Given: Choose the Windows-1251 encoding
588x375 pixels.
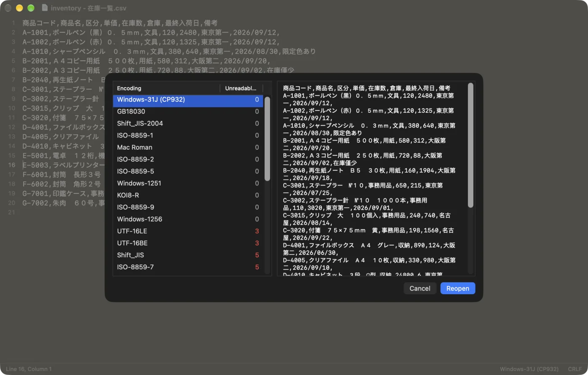Looking at the screenshot, I should click(188, 183).
